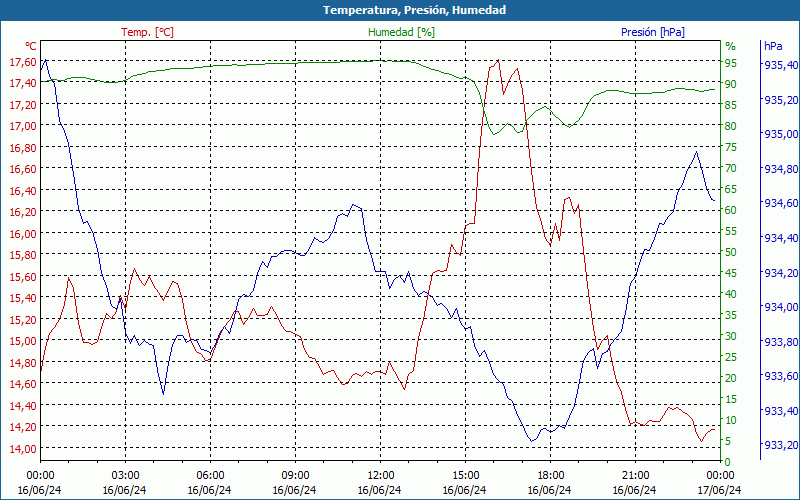Click temperature axis value 14,40
This screenshot has width=800, height=500.
coord(23,405)
